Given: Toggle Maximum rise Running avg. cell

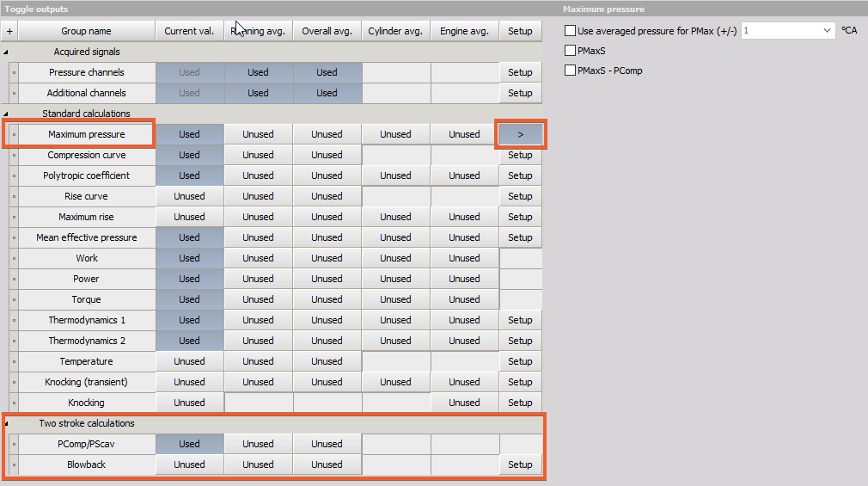Looking at the screenshot, I should point(258,217).
